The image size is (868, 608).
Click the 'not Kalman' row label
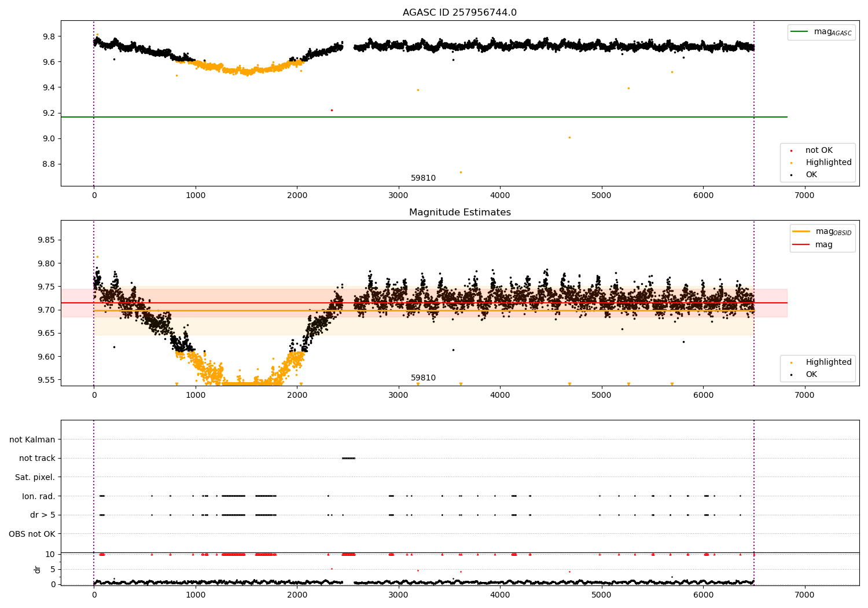click(32, 439)
